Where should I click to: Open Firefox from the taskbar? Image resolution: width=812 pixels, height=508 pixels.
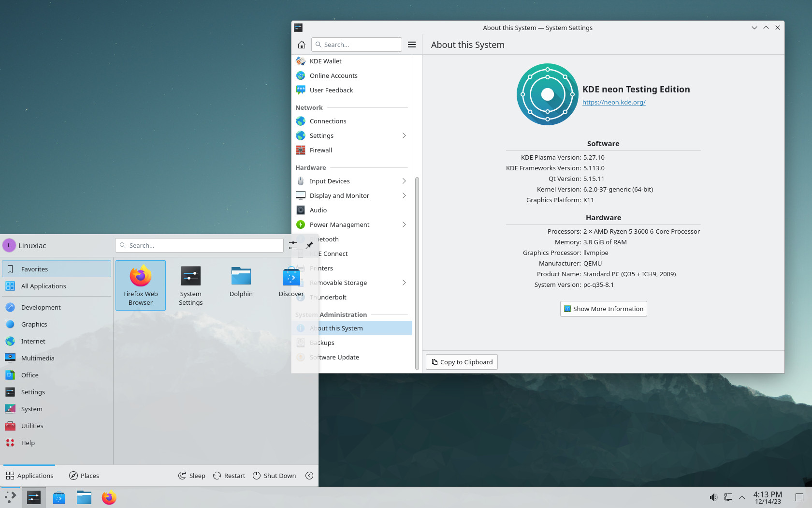point(109,497)
